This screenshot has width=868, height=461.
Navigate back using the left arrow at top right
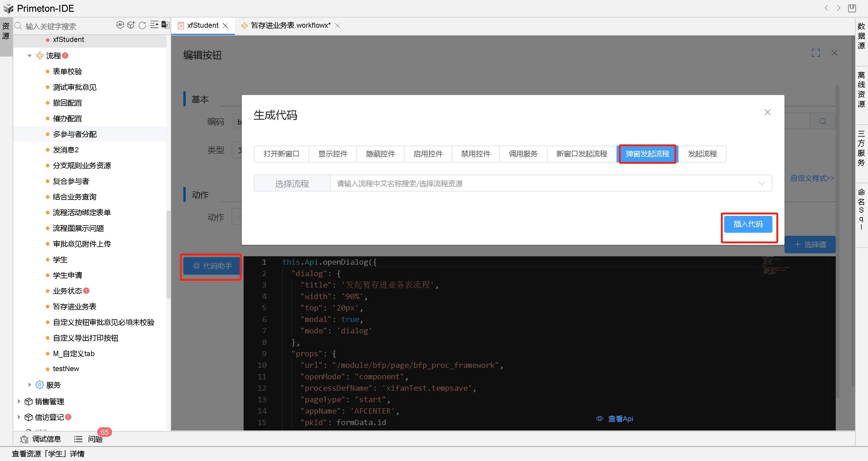826,8
